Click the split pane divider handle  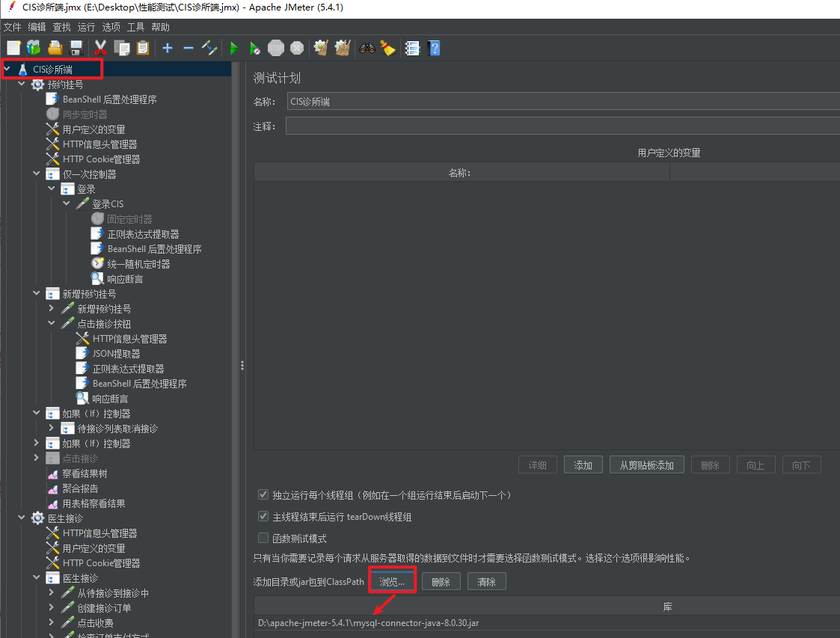point(242,365)
